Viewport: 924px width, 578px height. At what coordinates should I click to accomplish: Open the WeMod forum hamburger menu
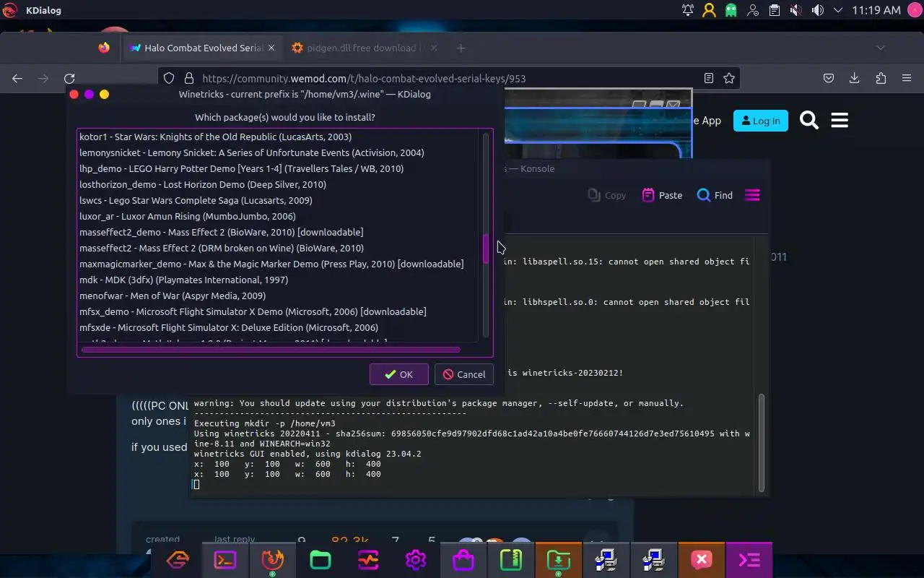(x=840, y=121)
